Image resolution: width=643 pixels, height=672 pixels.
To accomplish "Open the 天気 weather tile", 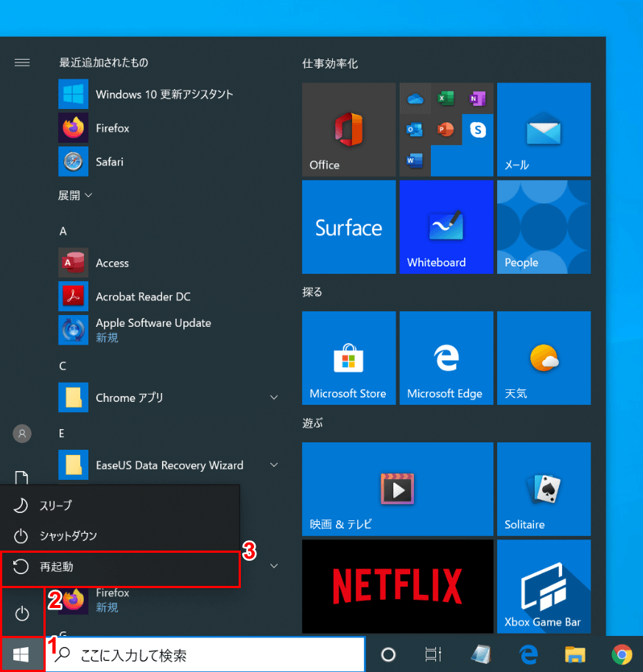I will tap(544, 358).
